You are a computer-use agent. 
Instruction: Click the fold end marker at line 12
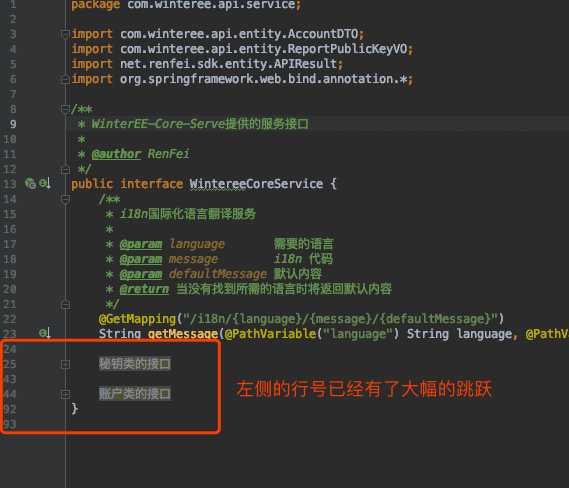[65, 169]
